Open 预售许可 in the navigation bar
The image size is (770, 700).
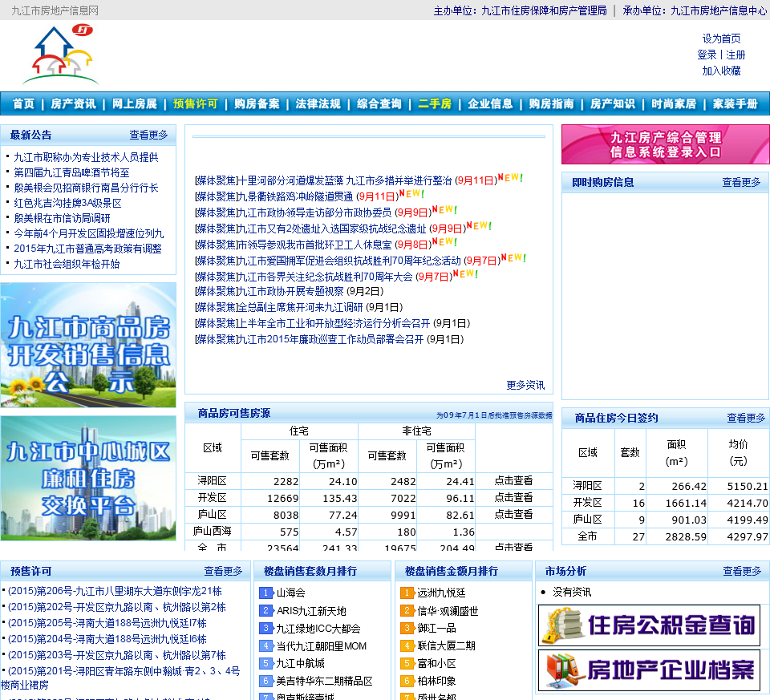[195, 103]
